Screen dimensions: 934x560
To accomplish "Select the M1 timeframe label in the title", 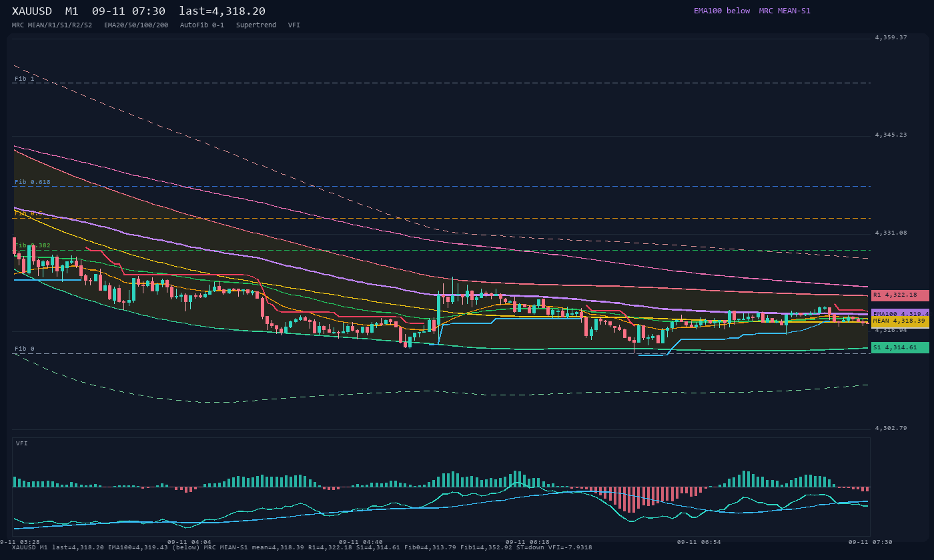I will click(x=72, y=11).
